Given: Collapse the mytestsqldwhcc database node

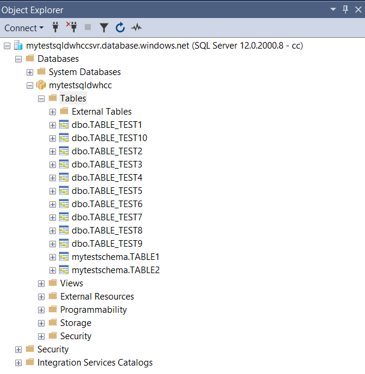Looking at the screenshot, I should click(x=30, y=85).
